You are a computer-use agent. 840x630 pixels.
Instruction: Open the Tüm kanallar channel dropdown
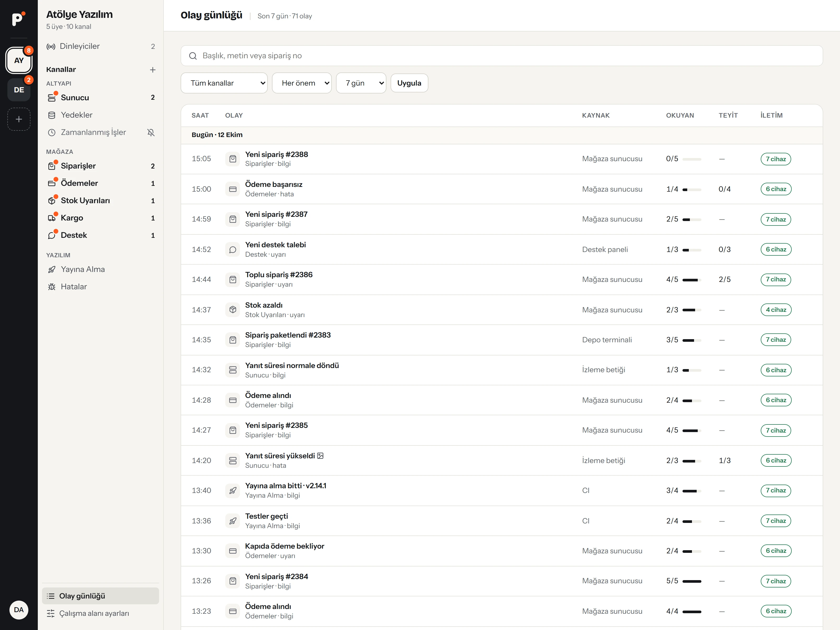[x=224, y=83]
